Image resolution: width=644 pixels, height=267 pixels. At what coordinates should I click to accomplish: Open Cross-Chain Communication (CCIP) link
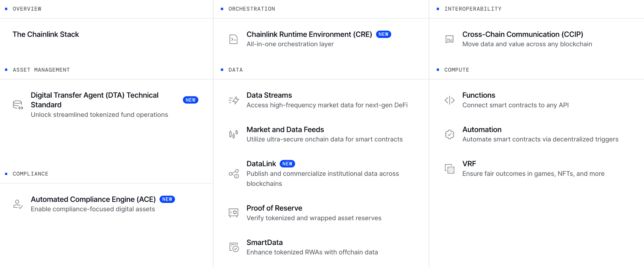(x=523, y=34)
